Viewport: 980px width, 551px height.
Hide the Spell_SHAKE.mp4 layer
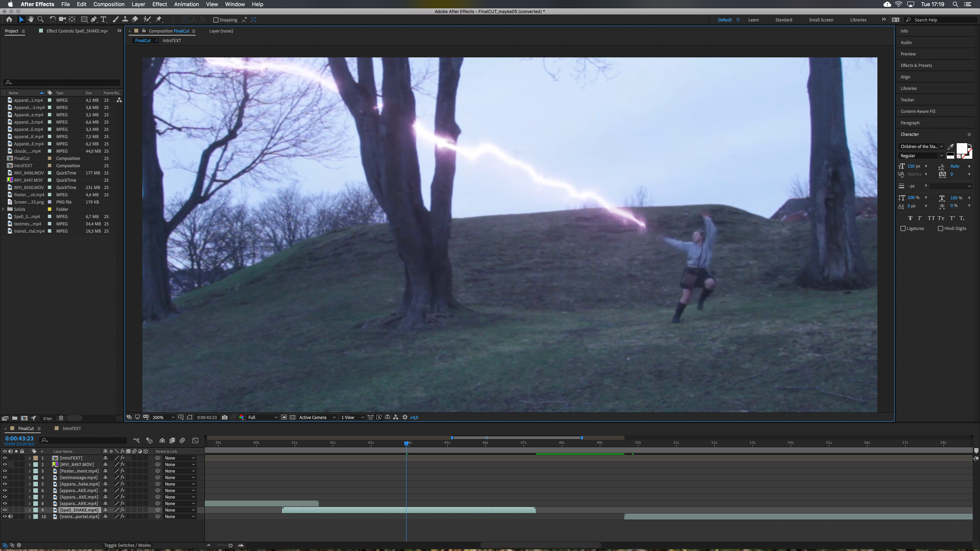coord(5,510)
